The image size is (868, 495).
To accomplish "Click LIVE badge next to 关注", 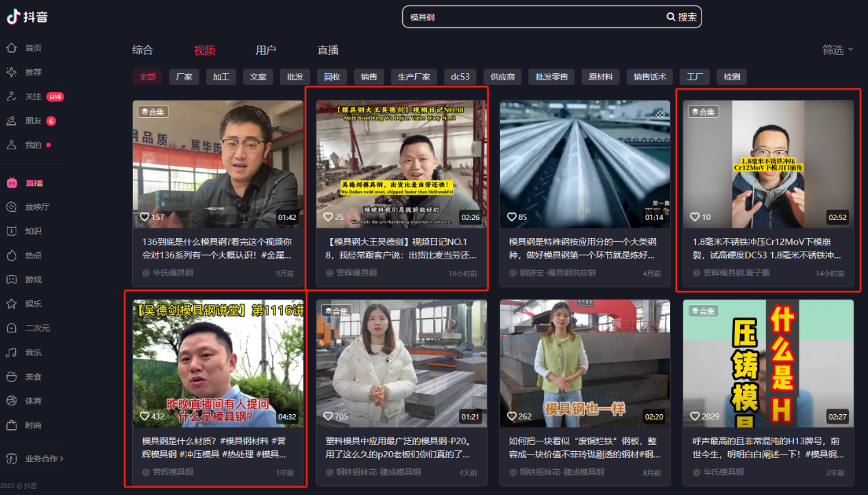I will tap(55, 97).
